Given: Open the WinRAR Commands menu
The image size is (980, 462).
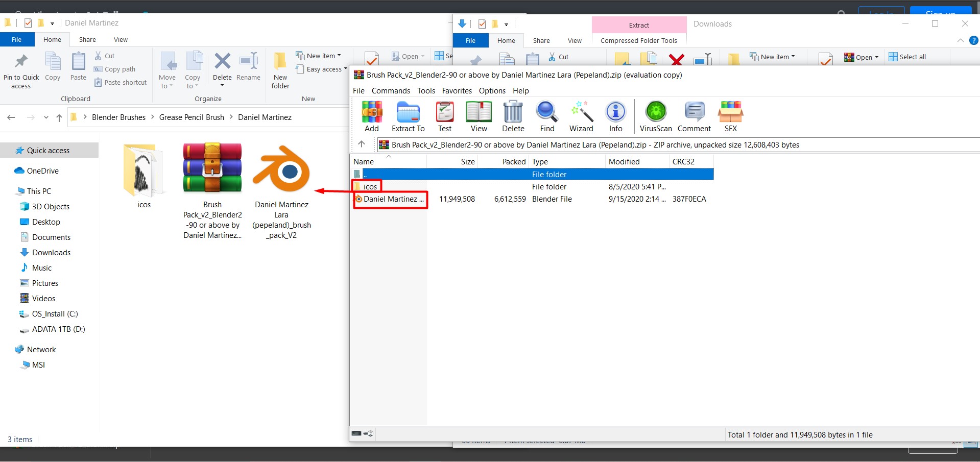Looking at the screenshot, I should (x=391, y=91).
